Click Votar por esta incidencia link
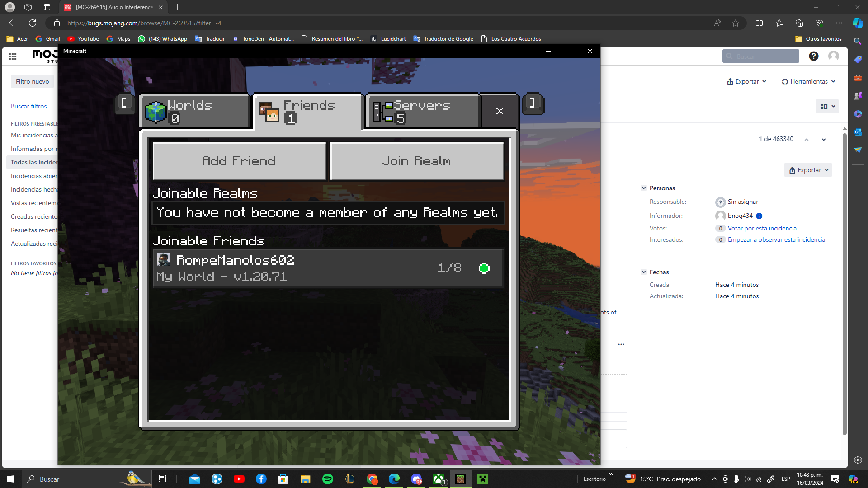 [x=762, y=228]
